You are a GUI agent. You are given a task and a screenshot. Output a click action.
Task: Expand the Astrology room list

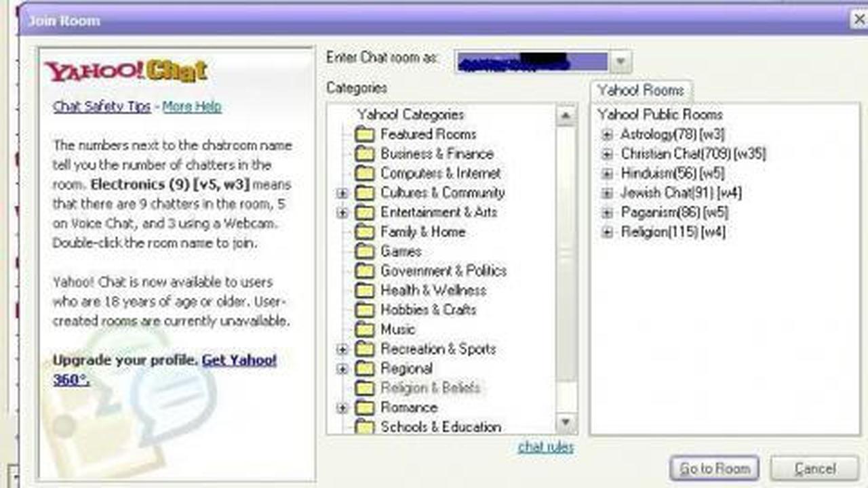(607, 135)
